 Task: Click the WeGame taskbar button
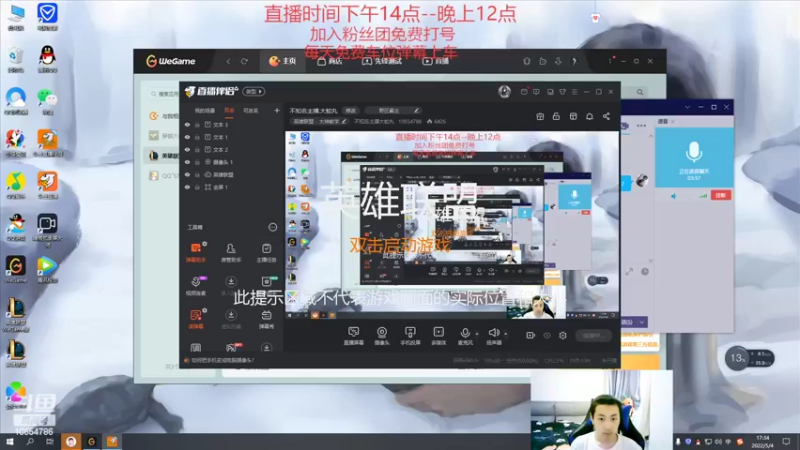coord(91,441)
